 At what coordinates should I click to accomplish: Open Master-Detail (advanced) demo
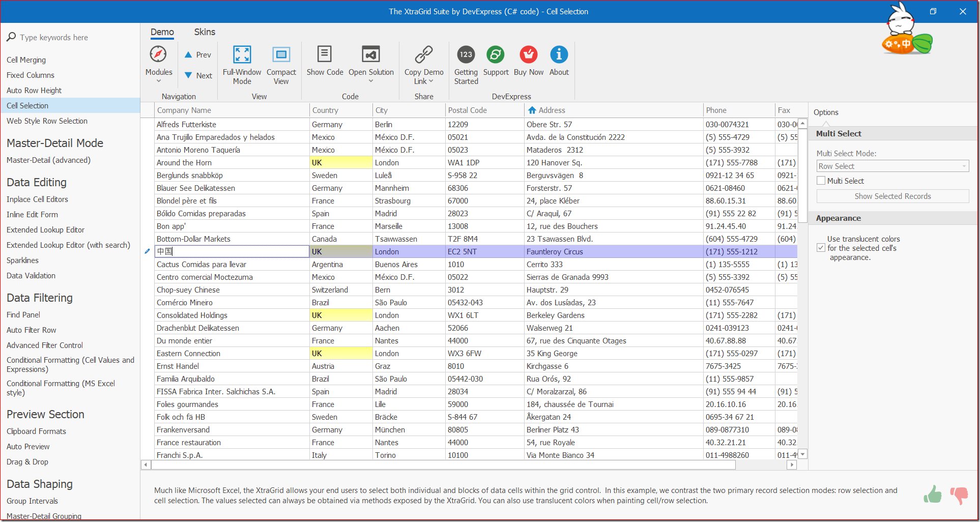coord(48,160)
